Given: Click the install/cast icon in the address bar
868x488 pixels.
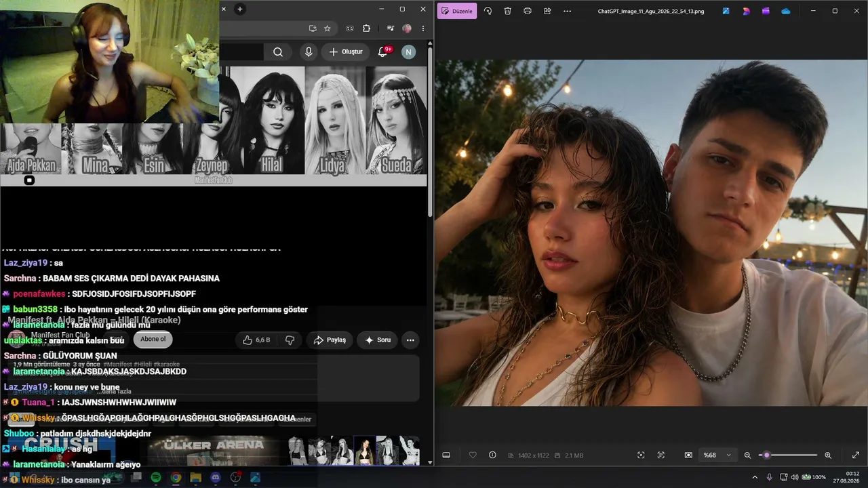Looking at the screenshot, I should 313,28.
